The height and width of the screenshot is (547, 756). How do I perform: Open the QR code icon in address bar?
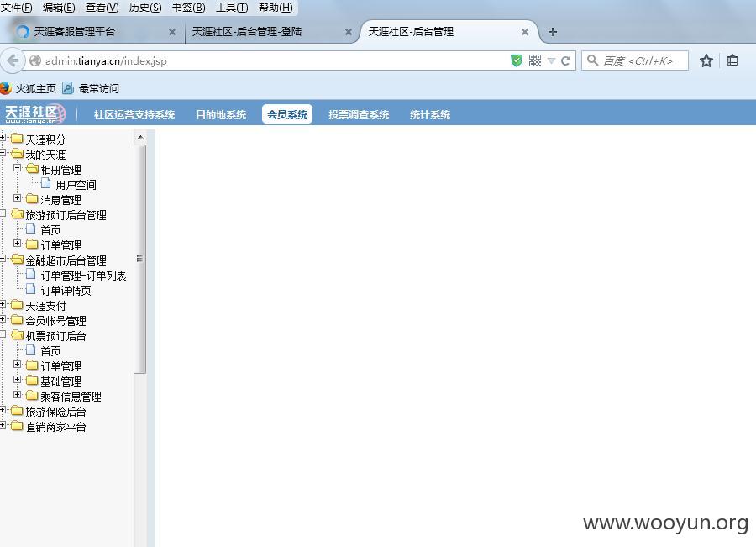click(x=535, y=60)
